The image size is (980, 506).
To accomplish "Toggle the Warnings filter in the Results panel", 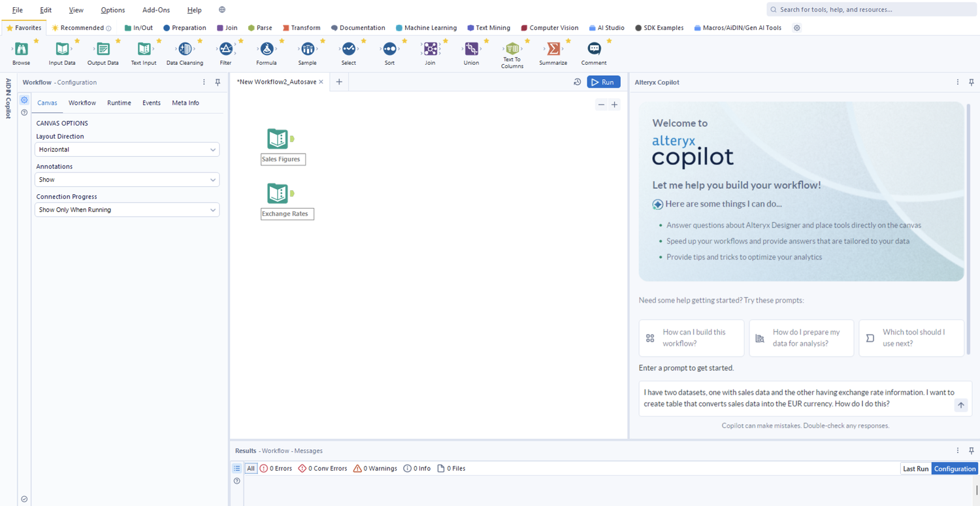I will click(x=375, y=468).
